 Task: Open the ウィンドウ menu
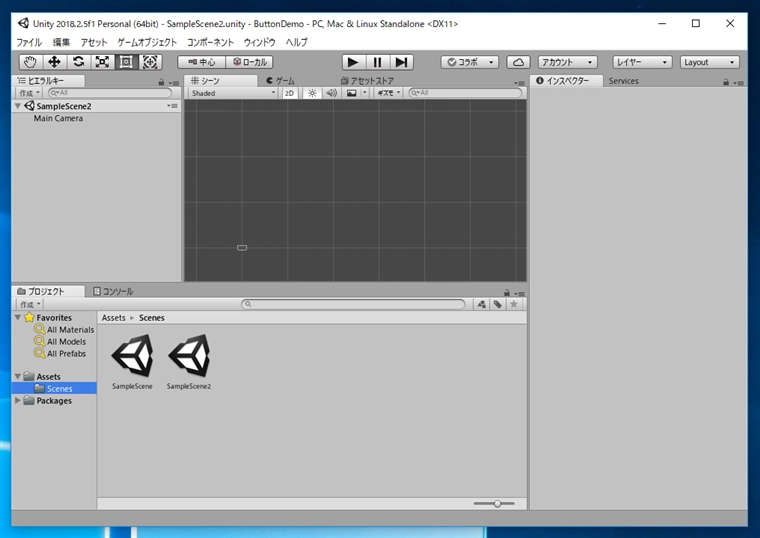(x=259, y=42)
